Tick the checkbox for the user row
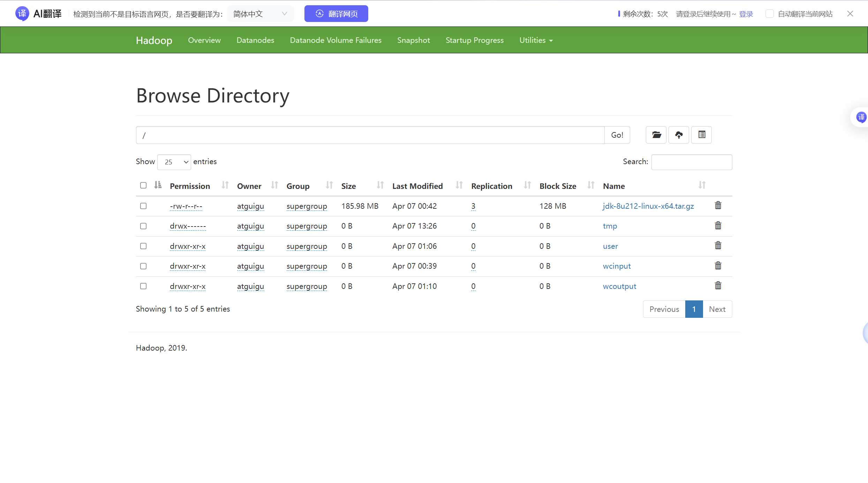This screenshot has width=868, height=483. click(143, 246)
